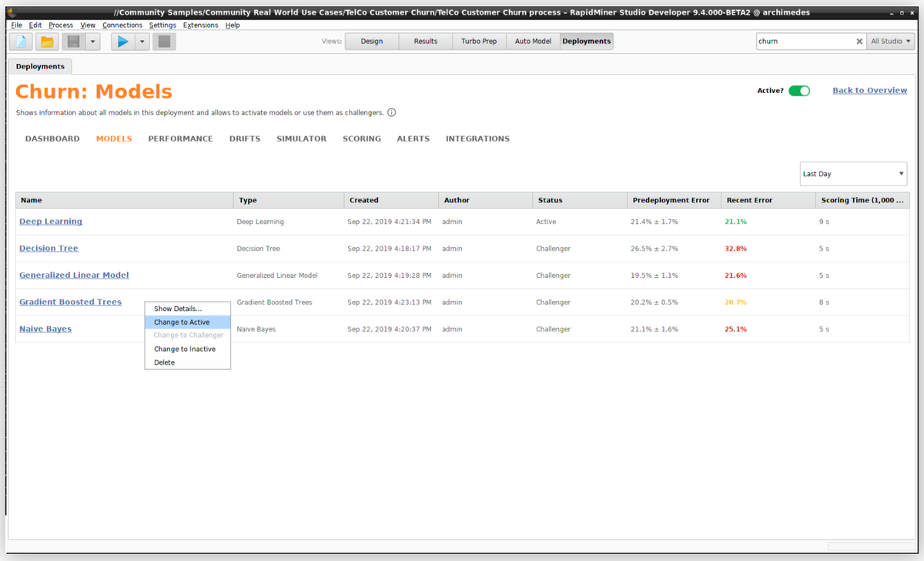924x561 pixels.
Task: Go to the MODELS section
Action: [x=114, y=139]
